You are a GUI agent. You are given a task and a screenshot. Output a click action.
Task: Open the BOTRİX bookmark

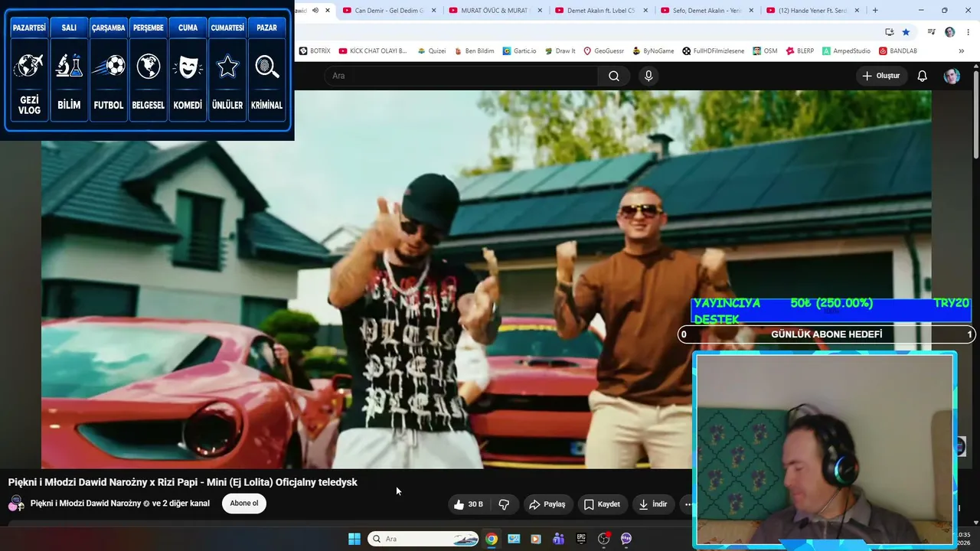[x=315, y=51]
